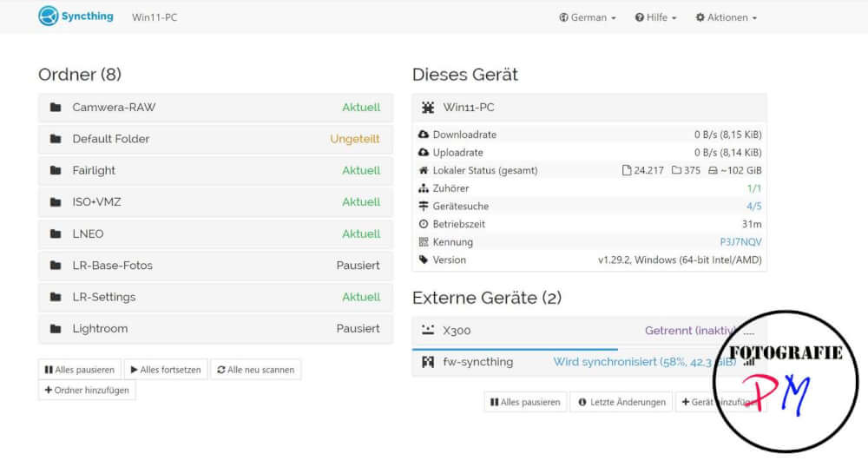Click the file count icon beside 24.217
Viewport: 868px width, 467px height.
[x=627, y=170]
